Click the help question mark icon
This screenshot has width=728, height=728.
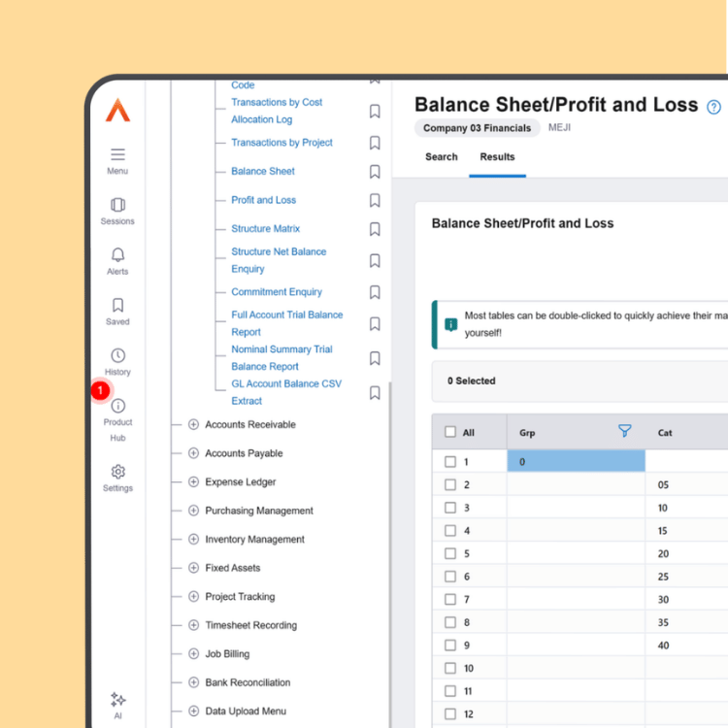713,107
